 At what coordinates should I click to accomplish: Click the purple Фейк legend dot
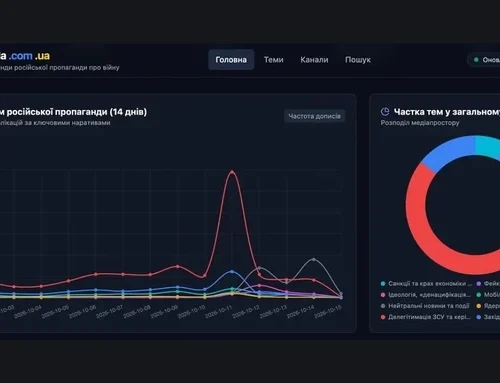(479, 284)
